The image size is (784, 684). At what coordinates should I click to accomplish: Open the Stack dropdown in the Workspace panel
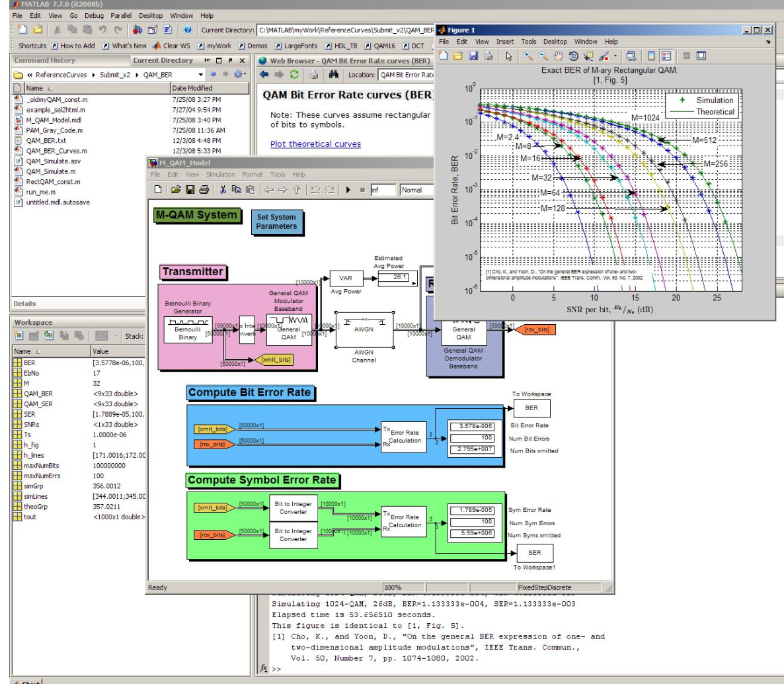[x=136, y=336]
